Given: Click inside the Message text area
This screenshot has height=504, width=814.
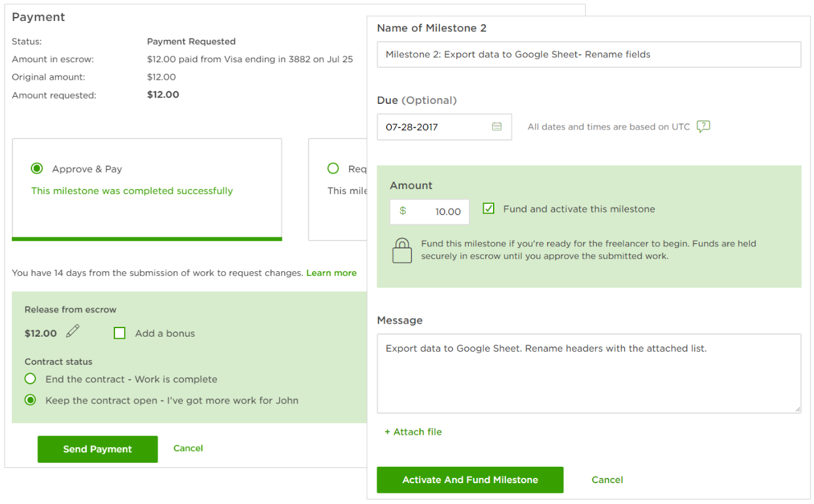Looking at the screenshot, I should [588, 379].
